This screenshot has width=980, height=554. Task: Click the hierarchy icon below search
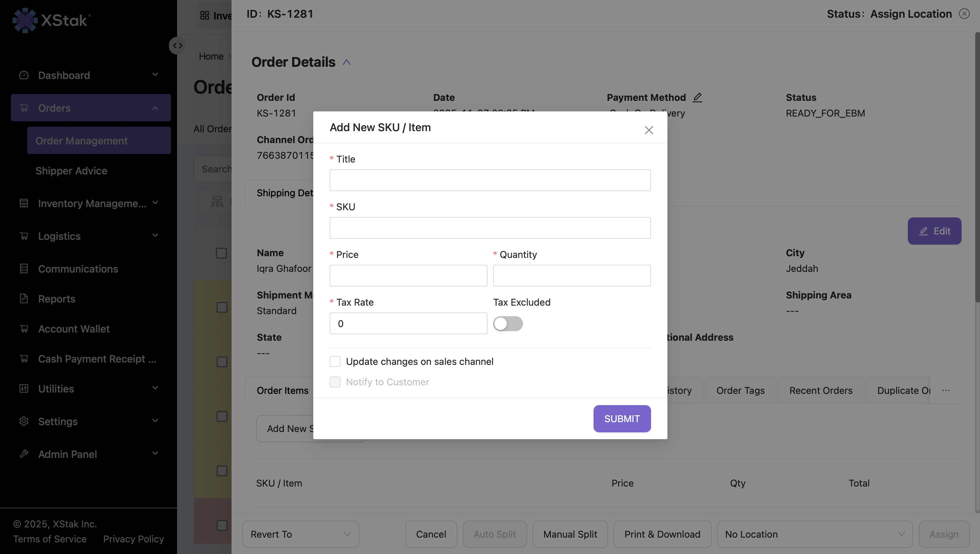pos(217,201)
